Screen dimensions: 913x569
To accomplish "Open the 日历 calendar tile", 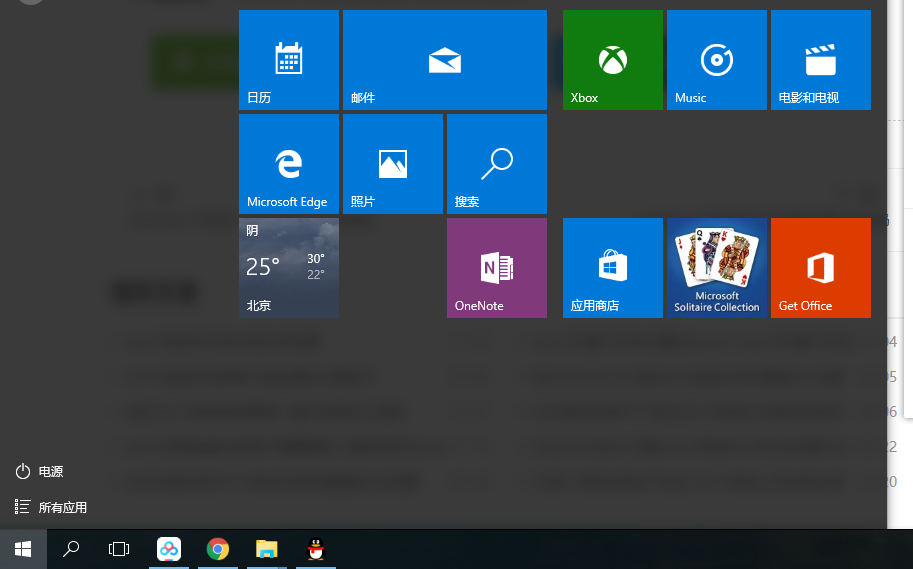I will (x=289, y=59).
